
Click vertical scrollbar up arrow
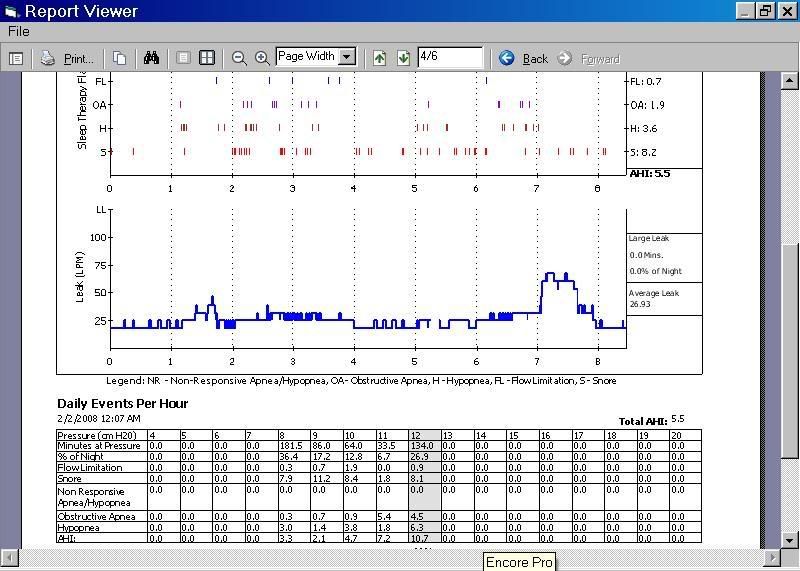pos(789,81)
